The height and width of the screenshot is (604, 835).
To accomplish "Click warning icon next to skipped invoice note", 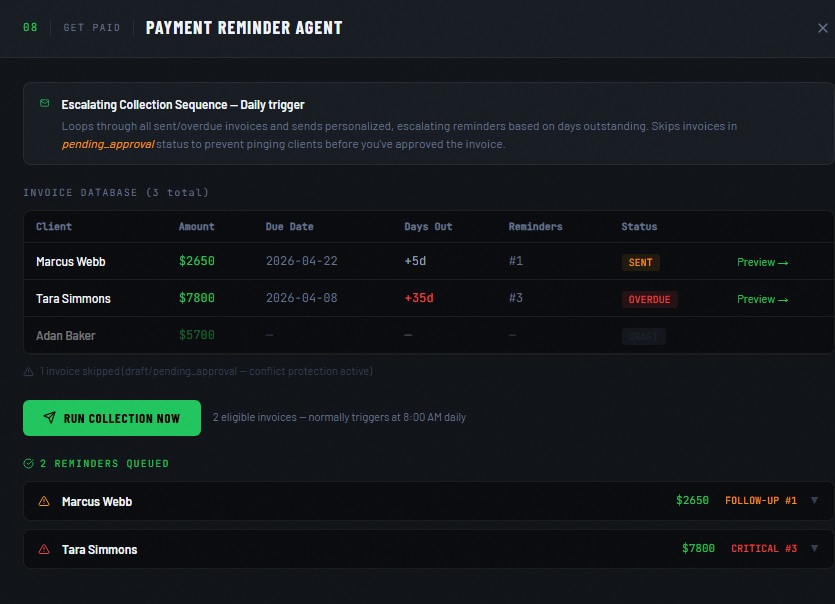I will (28, 372).
